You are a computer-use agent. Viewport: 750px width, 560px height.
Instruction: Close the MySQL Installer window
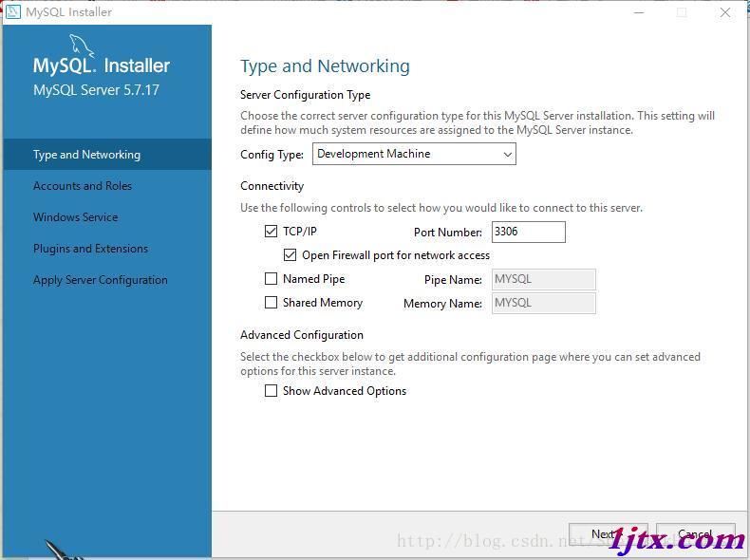click(x=725, y=12)
